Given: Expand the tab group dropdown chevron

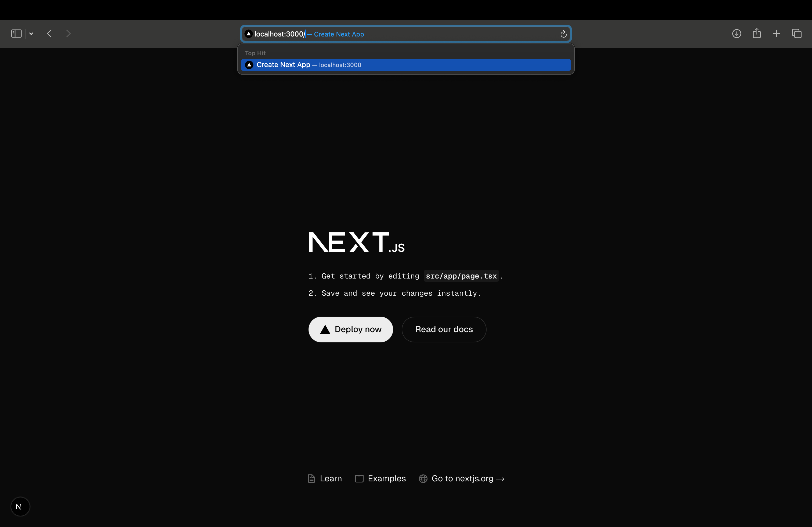Looking at the screenshot, I should pyautogui.click(x=31, y=33).
